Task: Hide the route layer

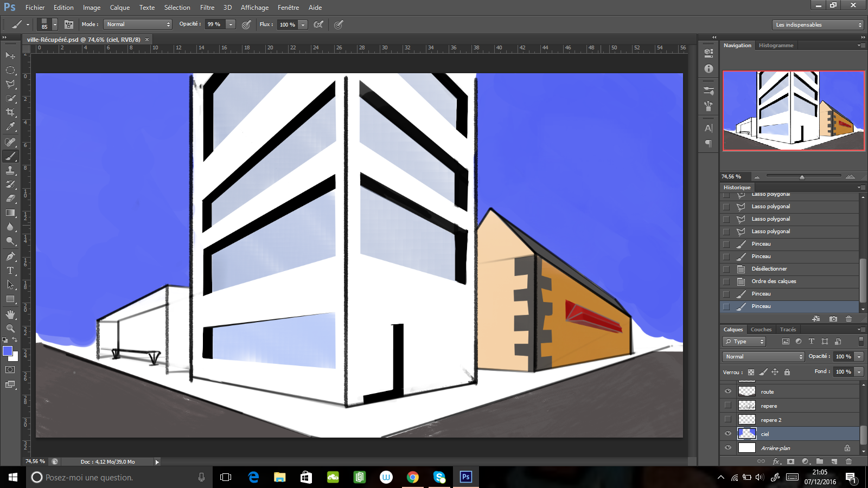Action: [x=728, y=391]
